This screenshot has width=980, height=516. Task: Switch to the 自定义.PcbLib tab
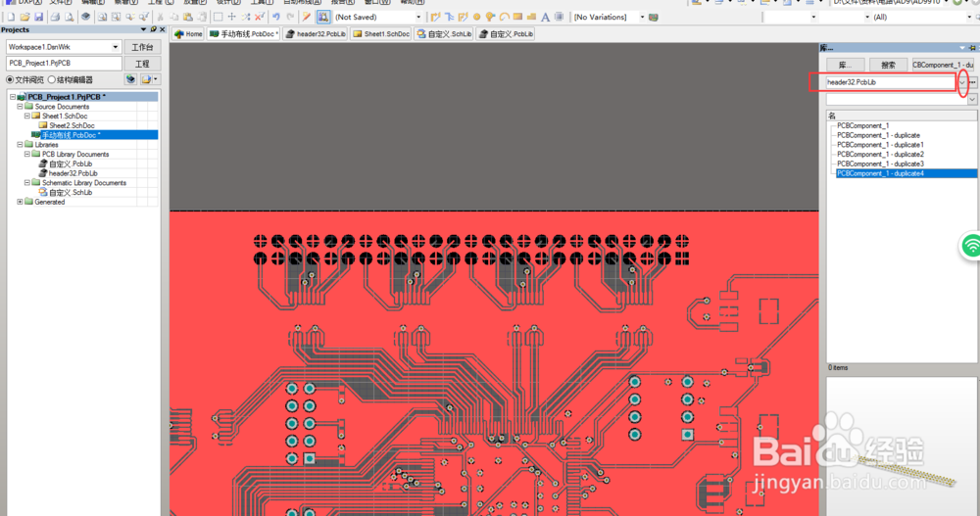[507, 33]
